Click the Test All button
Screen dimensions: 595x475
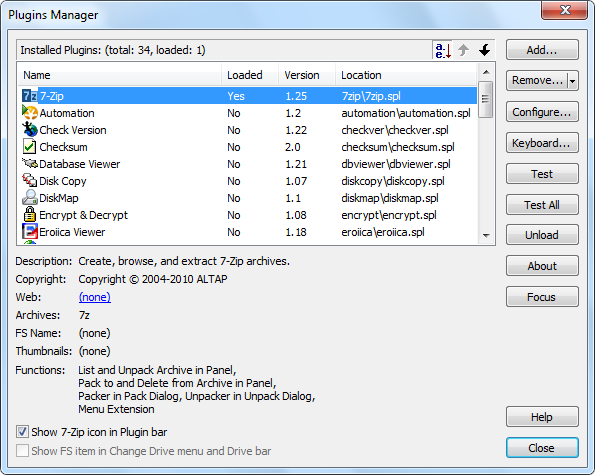coord(542,205)
